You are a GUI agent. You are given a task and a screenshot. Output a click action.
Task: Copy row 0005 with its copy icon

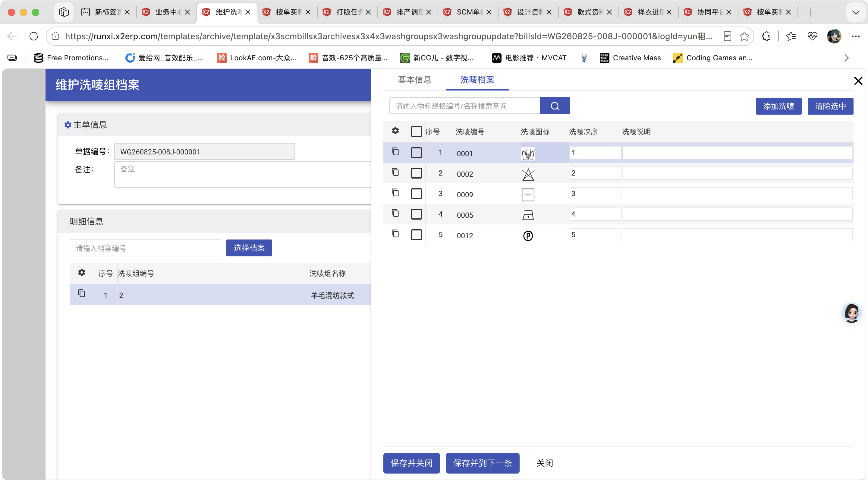pyautogui.click(x=395, y=214)
